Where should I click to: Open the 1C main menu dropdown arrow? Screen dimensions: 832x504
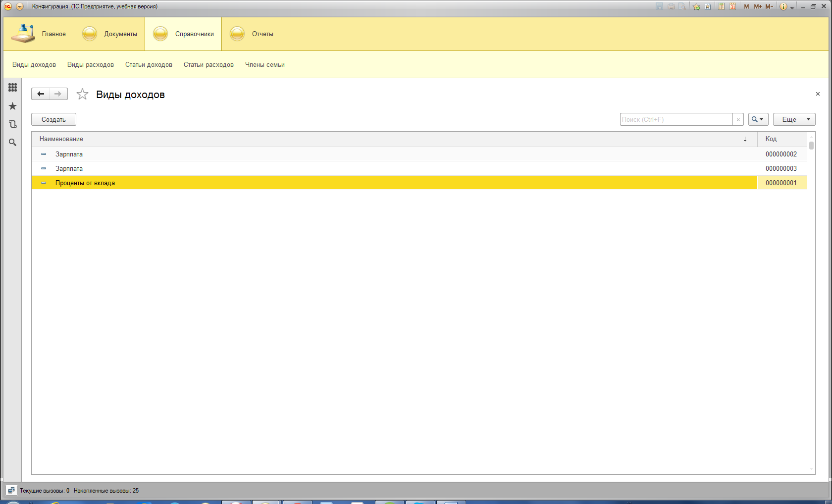[x=20, y=6]
